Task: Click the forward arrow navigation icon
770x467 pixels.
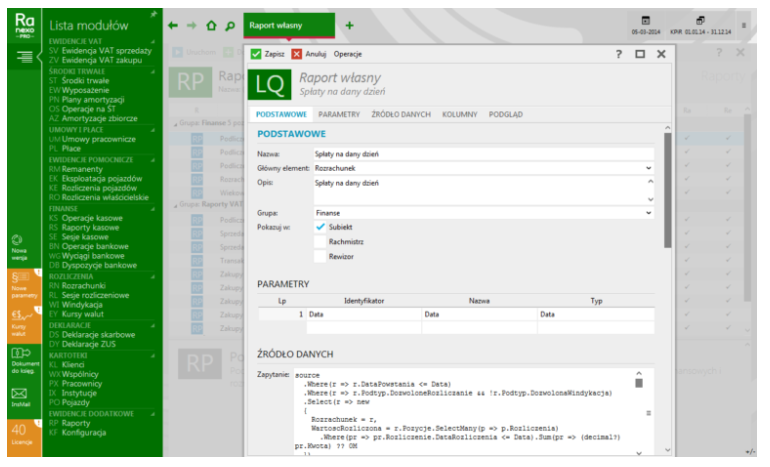Action: click(x=192, y=26)
